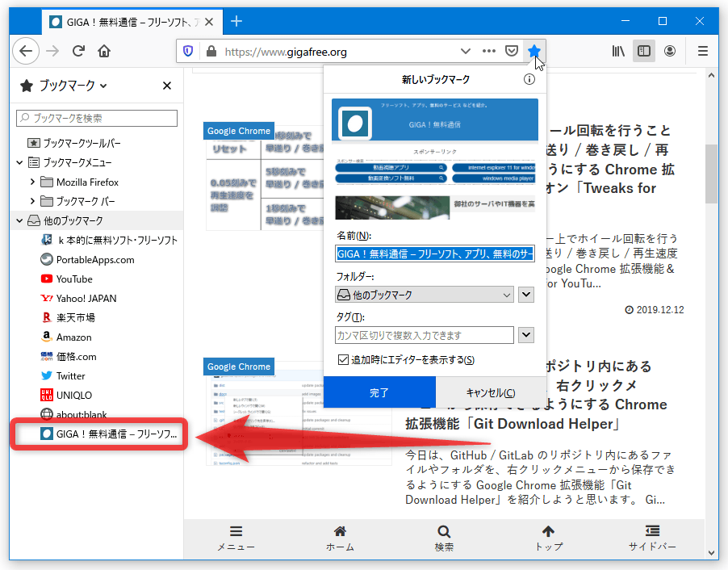Screen dimensions: 728x570
Task: Open a new tab with plus button
Action: pyautogui.click(x=236, y=21)
